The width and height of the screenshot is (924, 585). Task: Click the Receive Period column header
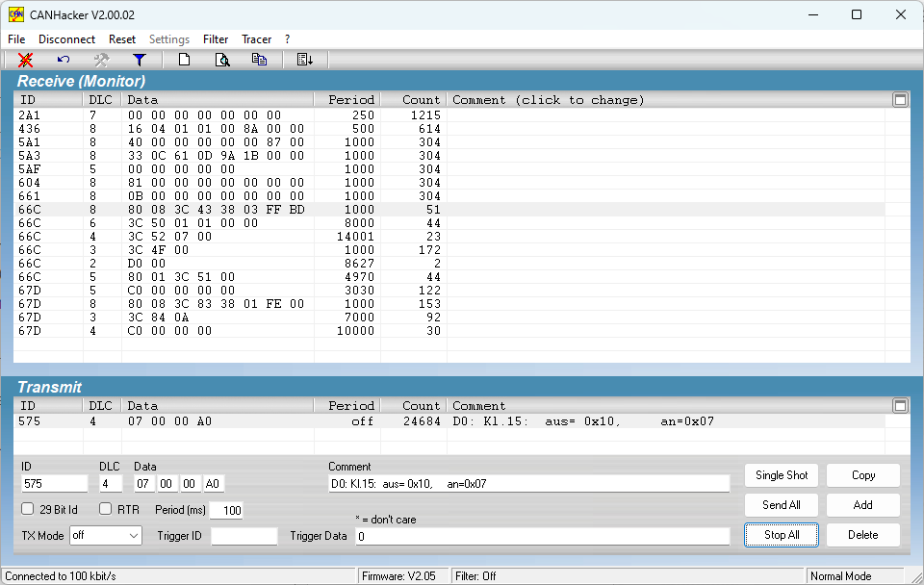pyautogui.click(x=347, y=99)
